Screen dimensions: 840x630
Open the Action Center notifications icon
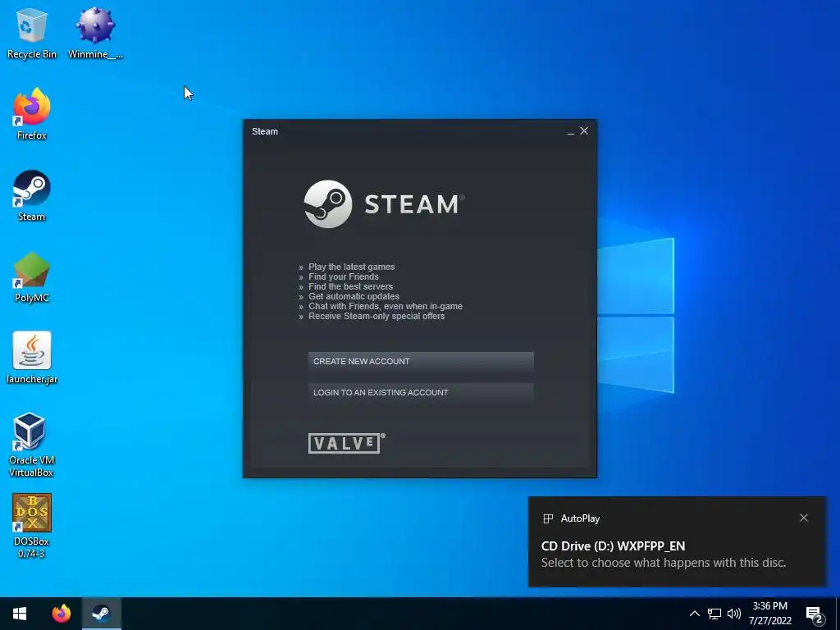814,614
